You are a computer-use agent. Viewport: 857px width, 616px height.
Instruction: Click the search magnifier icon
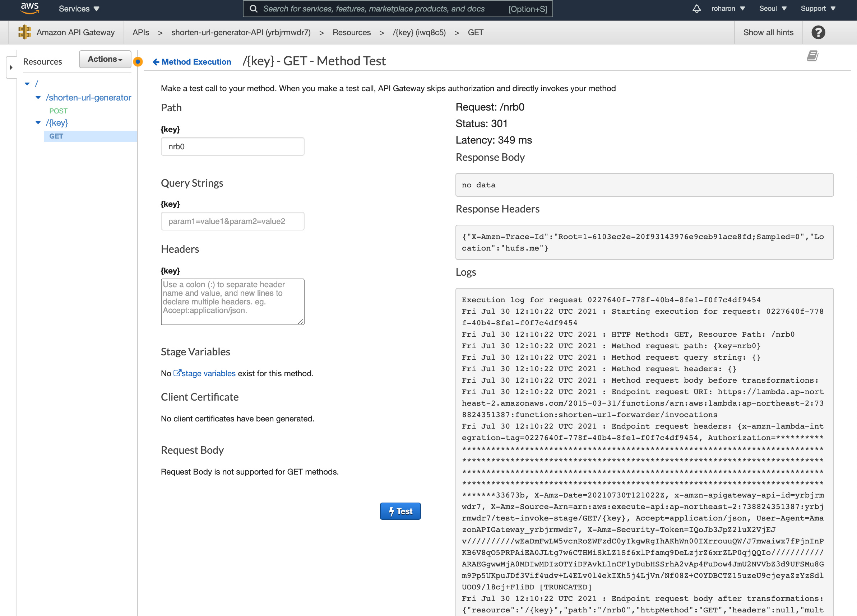pyautogui.click(x=254, y=9)
